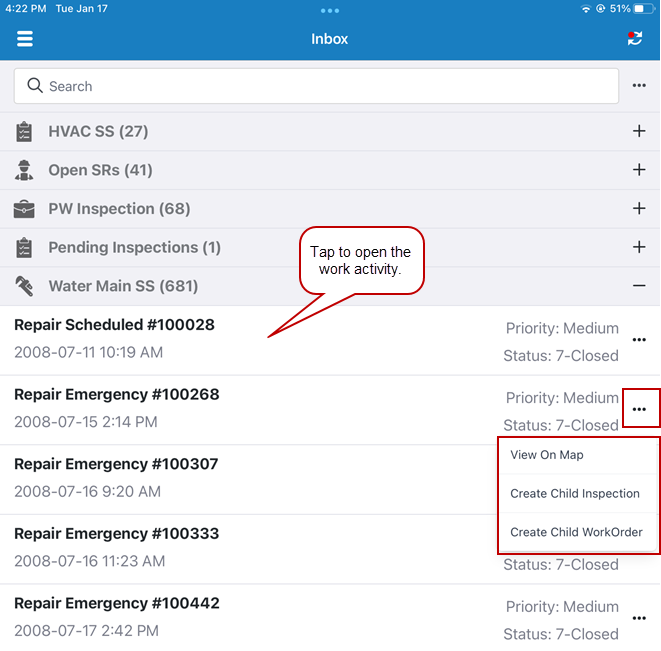Tap the sync refresh icon

tap(634, 39)
